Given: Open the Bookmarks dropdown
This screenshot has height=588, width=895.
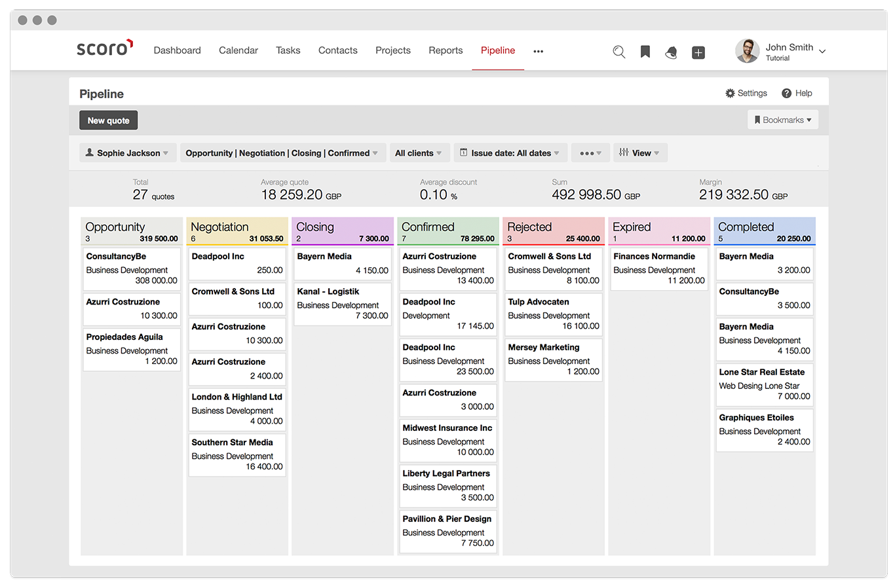Looking at the screenshot, I should point(783,120).
